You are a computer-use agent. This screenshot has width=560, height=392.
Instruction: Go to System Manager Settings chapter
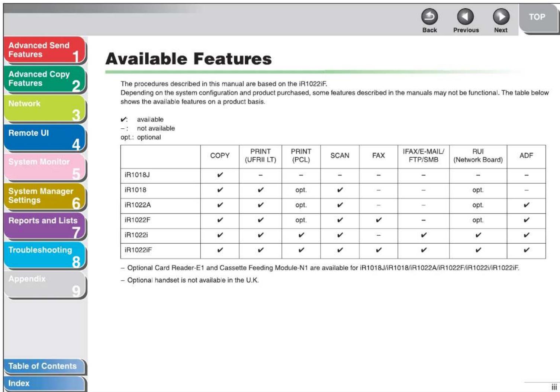(45, 196)
